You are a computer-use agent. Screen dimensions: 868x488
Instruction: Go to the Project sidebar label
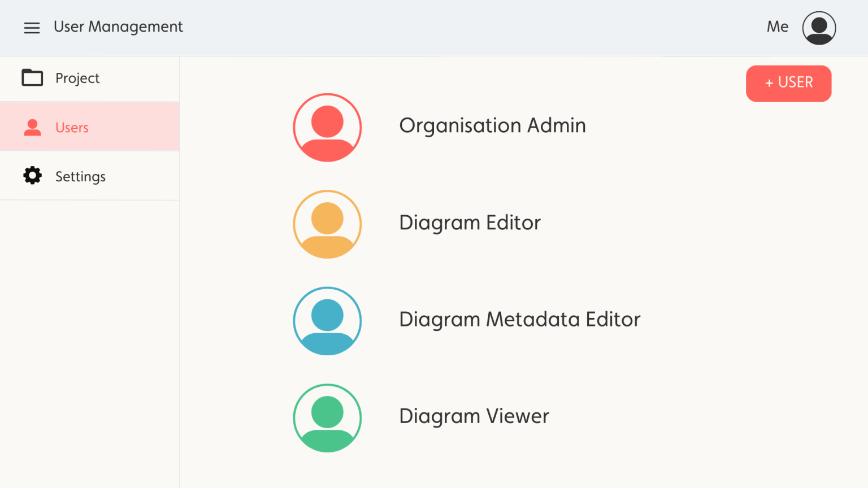pos(77,78)
